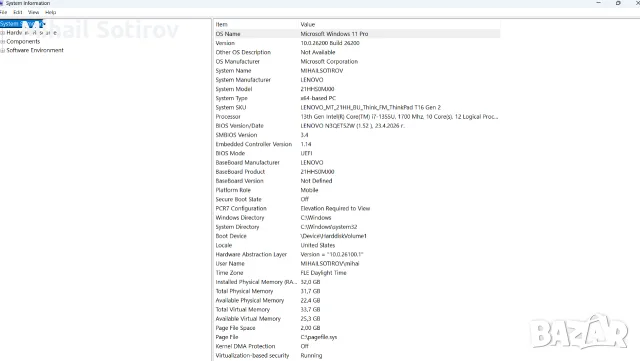Expand the Hardware Resources node
640x361 pixels.
coord(2,33)
